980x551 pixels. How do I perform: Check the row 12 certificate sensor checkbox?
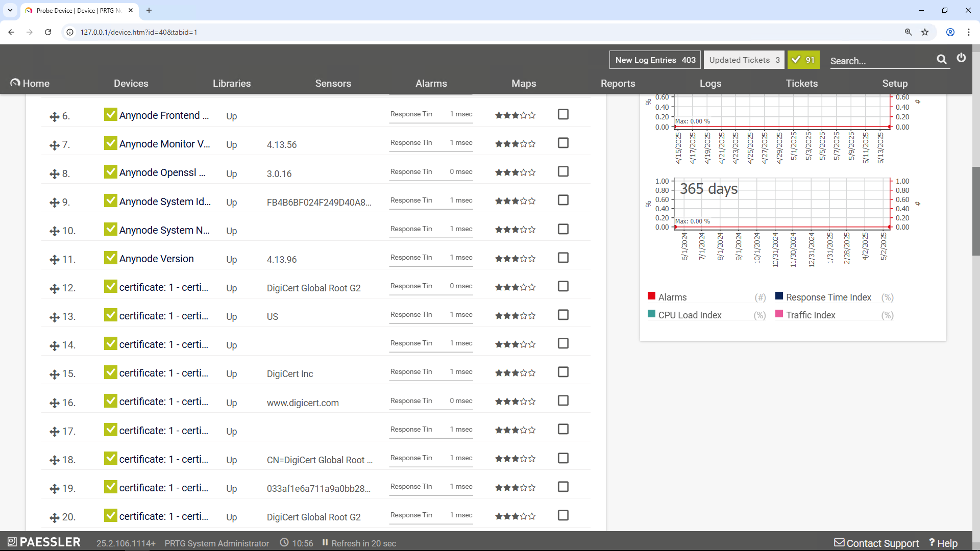(x=563, y=286)
